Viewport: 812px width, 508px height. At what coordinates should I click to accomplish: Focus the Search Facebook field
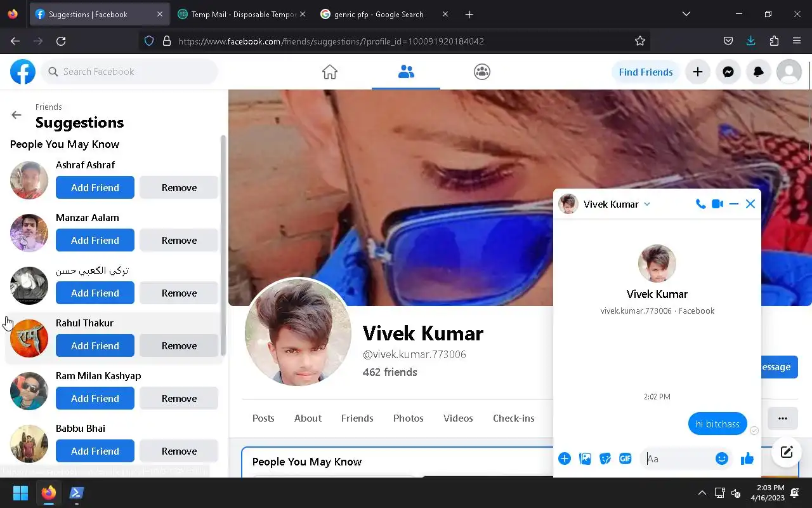[x=130, y=72]
